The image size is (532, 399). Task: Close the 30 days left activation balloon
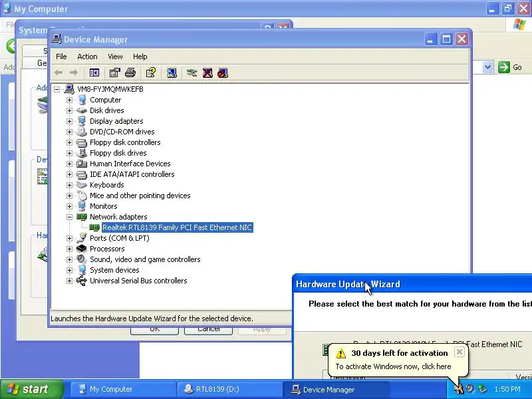459,352
